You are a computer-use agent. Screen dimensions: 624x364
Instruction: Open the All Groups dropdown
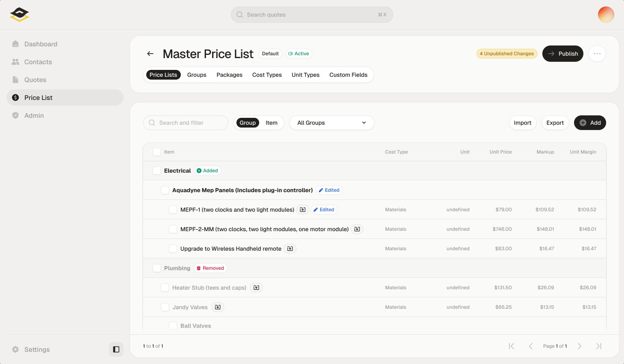pyautogui.click(x=332, y=123)
